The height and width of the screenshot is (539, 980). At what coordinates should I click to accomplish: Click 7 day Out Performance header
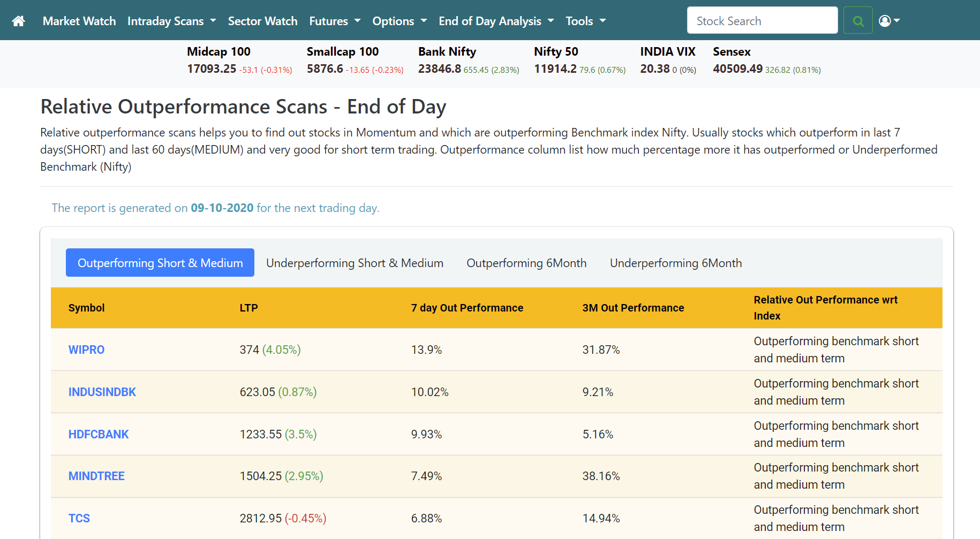[x=467, y=308]
